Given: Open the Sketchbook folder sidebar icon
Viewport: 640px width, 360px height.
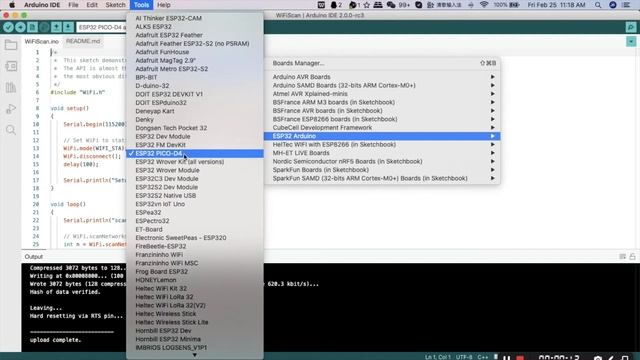Looking at the screenshot, I should [x=11, y=45].
